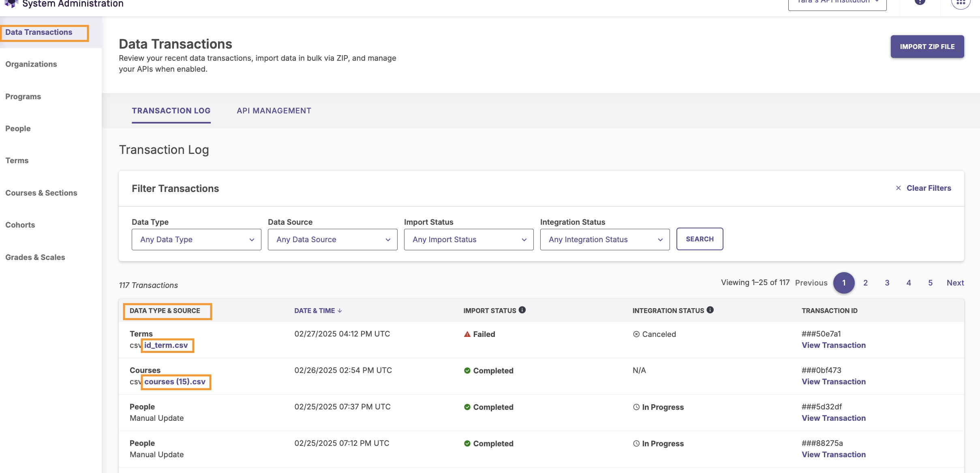Open the courses (15).csv file link

[175, 381]
